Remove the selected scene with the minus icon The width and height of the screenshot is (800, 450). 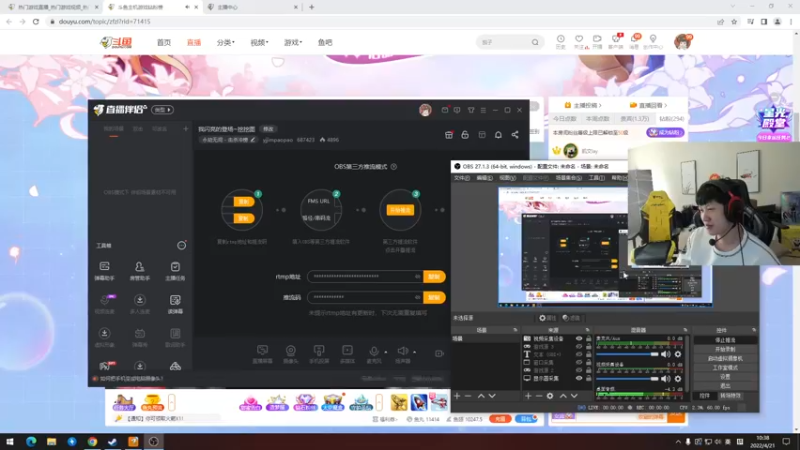[x=468, y=396]
